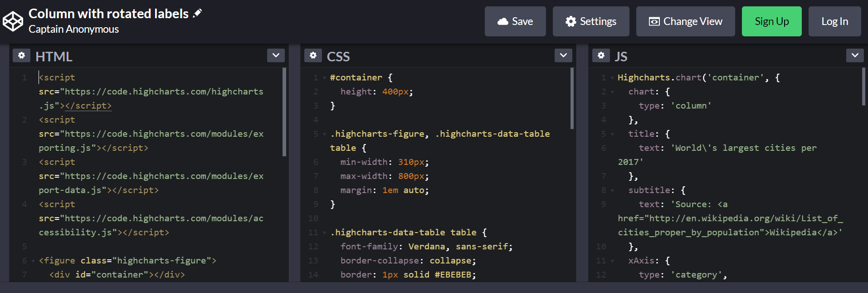Click "type: 'category'," in JS
868x293 pixels.
pos(683,275)
